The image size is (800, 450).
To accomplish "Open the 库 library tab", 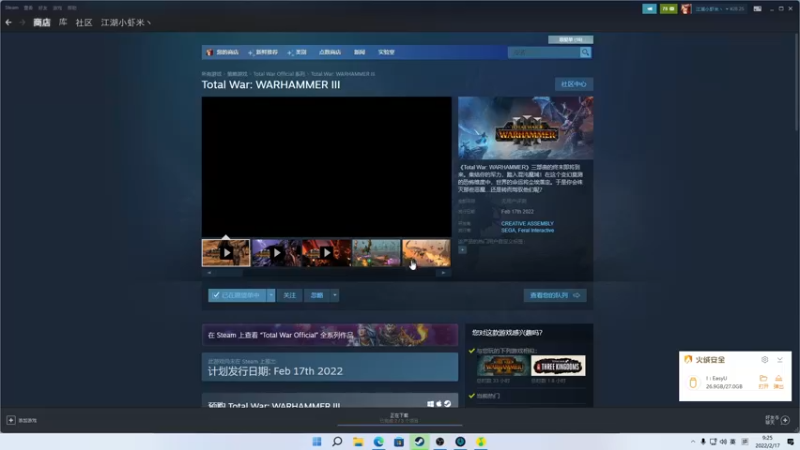I will coord(63,22).
